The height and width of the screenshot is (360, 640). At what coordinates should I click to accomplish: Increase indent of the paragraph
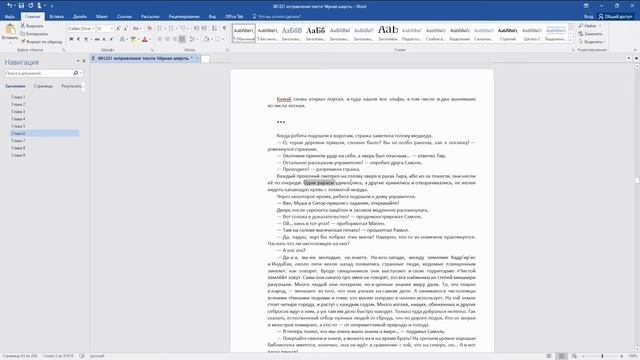tap(204, 29)
